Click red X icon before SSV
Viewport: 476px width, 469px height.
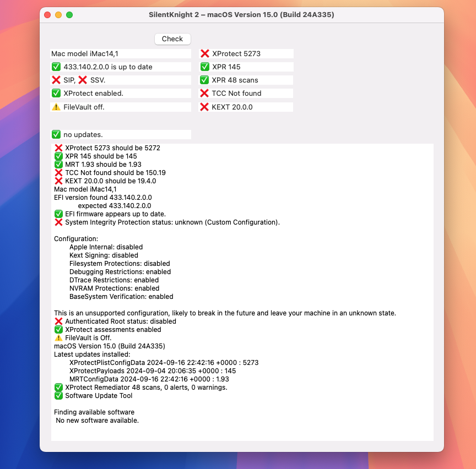(x=83, y=80)
